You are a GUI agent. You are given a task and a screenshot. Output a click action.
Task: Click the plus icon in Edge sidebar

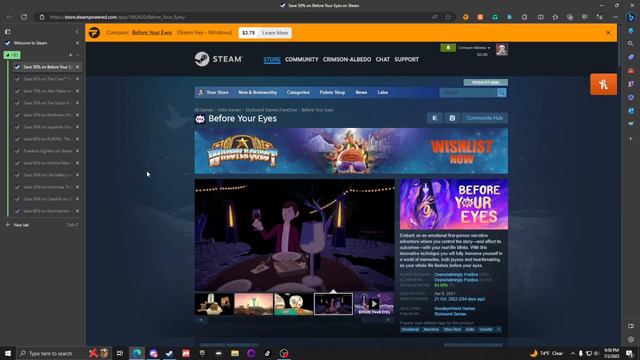point(631,139)
